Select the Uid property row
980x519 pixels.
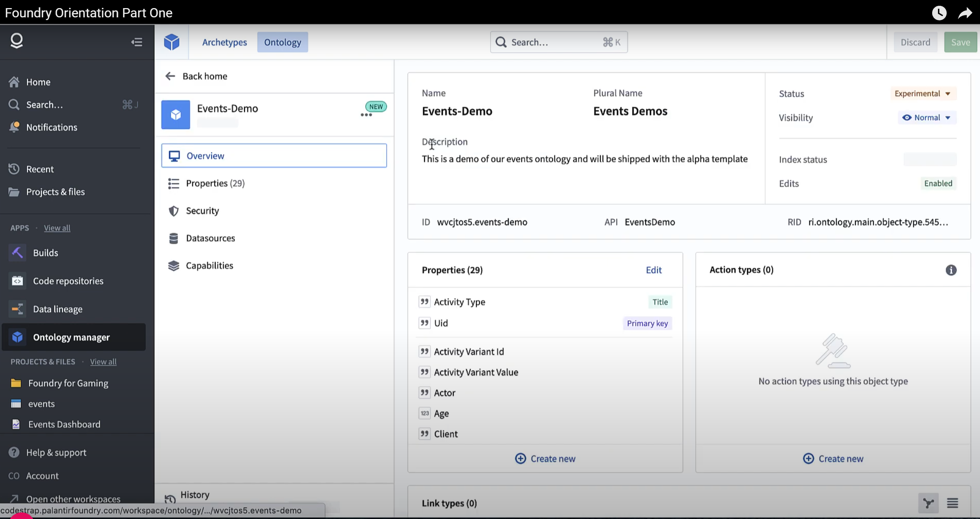545,323
